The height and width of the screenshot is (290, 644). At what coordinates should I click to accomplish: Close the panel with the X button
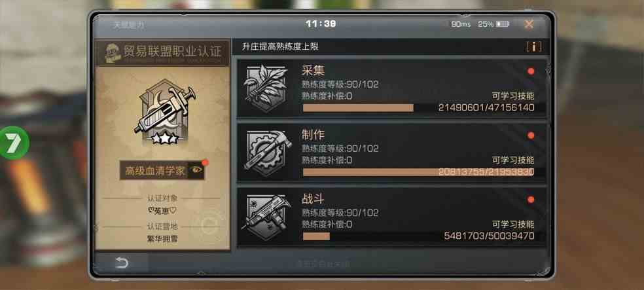point(529,24)
